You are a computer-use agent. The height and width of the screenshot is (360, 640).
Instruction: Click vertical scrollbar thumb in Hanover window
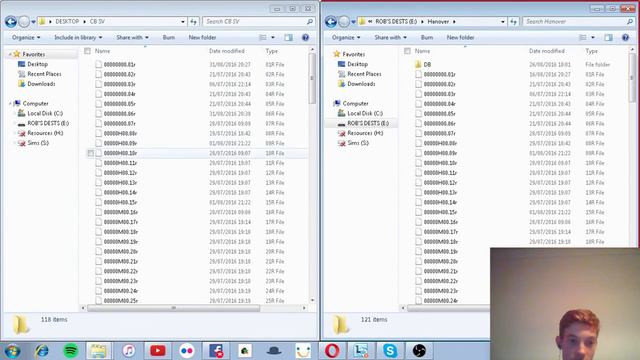[632, 78]
